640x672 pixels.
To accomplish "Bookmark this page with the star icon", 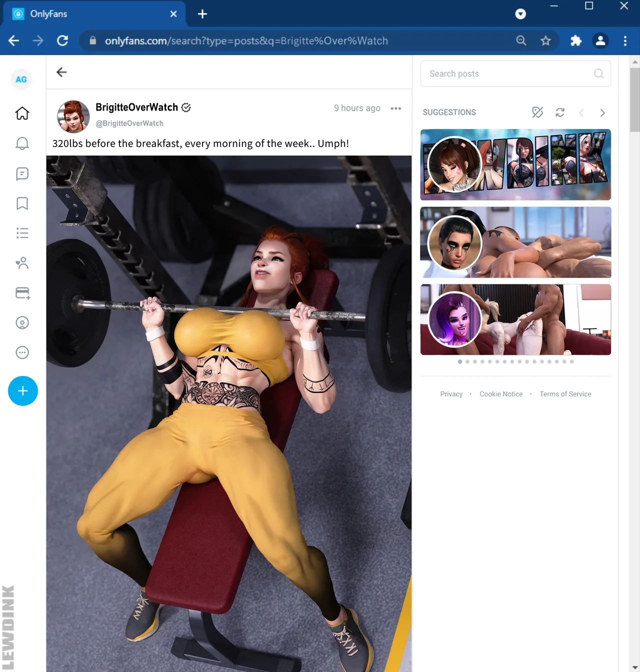I will (545, 41).
